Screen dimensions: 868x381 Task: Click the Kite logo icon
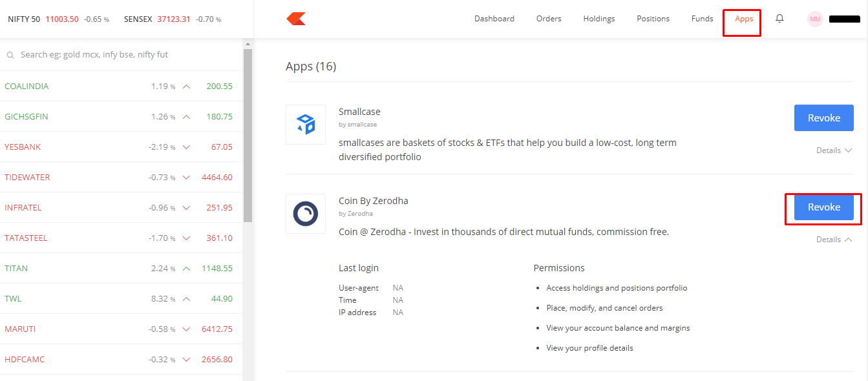[296, 19]
